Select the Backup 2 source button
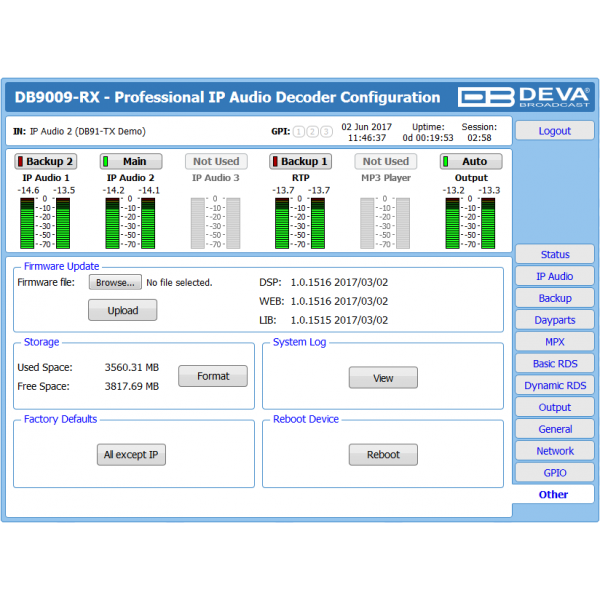 [x=46, y=161]
